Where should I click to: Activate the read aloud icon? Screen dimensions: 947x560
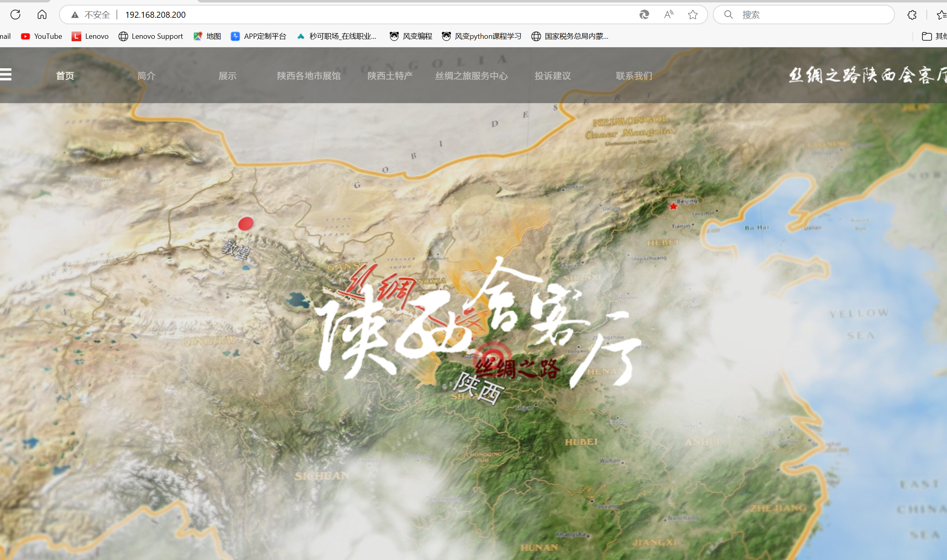669,15
